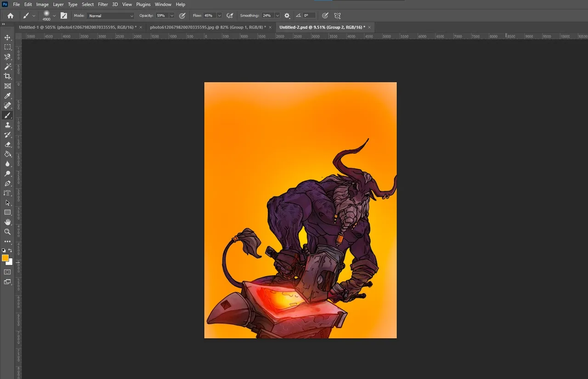Image resolution: width=588 pixels, height=379 pixels.
Task: Open the 3D menu
Action: pyautogui.click(x=115, y=4)
